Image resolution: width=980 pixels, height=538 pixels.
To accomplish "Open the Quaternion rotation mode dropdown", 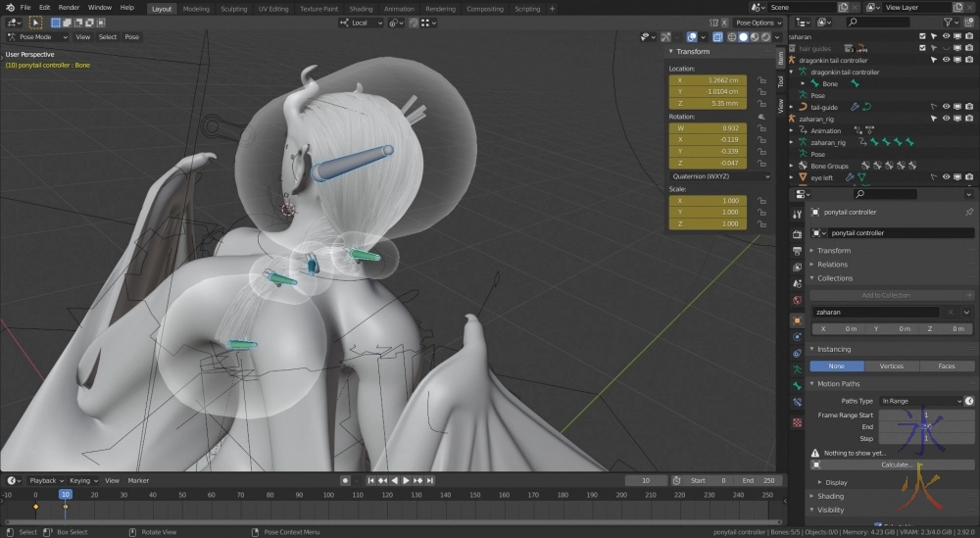I will coord(720,176).
